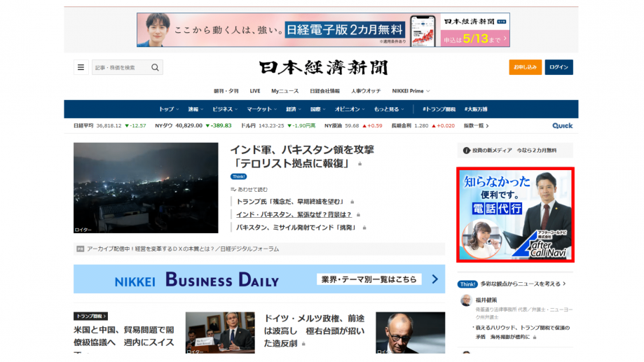Click 福井健策 profile avatar
This screenshot has width=644, height=362.
[466, 300]
